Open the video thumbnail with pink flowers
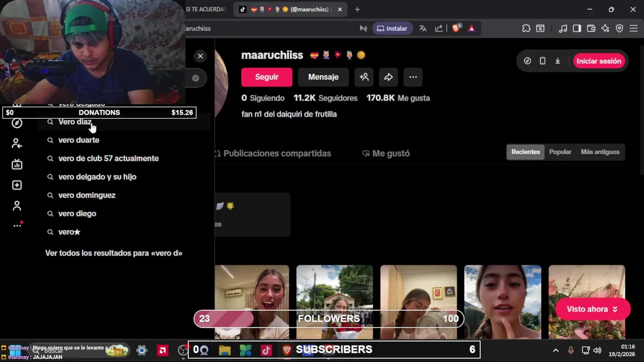Screen dimensions: 644x362 click(x=587, y=302)
